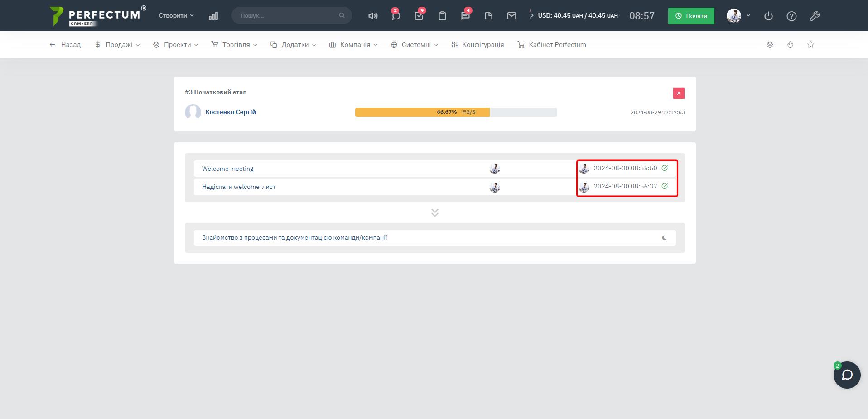Open the Надіслати welcome-лист task
The image size is (868, 419).
click(x=239, y=187)
